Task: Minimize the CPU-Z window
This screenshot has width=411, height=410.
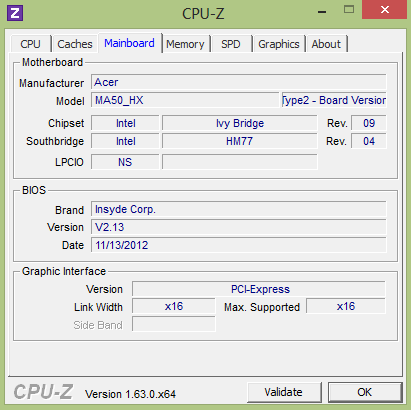Action: [x=322, y=12]
